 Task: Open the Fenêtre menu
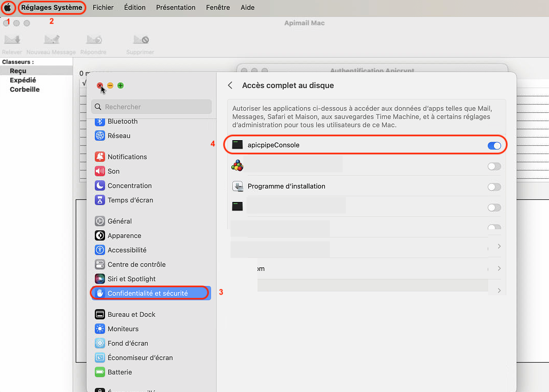(218, 7)
